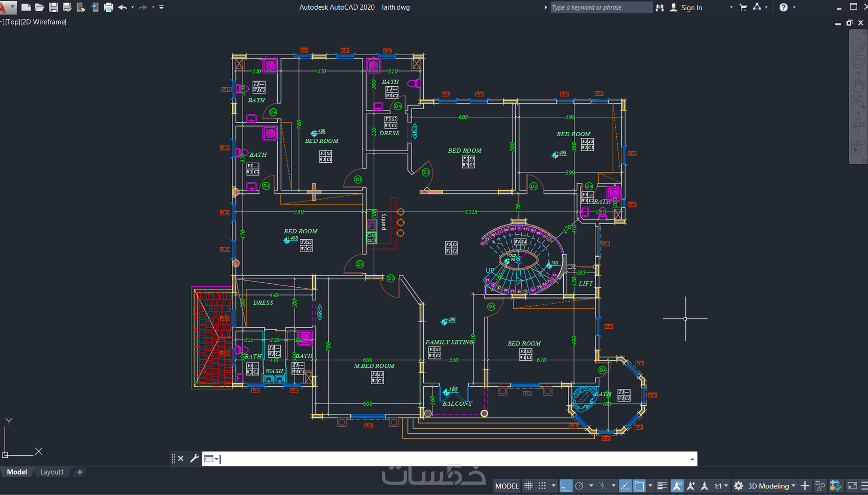Open the Plot (printer) icon
This screenshot has width=868, height=495.
[108, 7]
